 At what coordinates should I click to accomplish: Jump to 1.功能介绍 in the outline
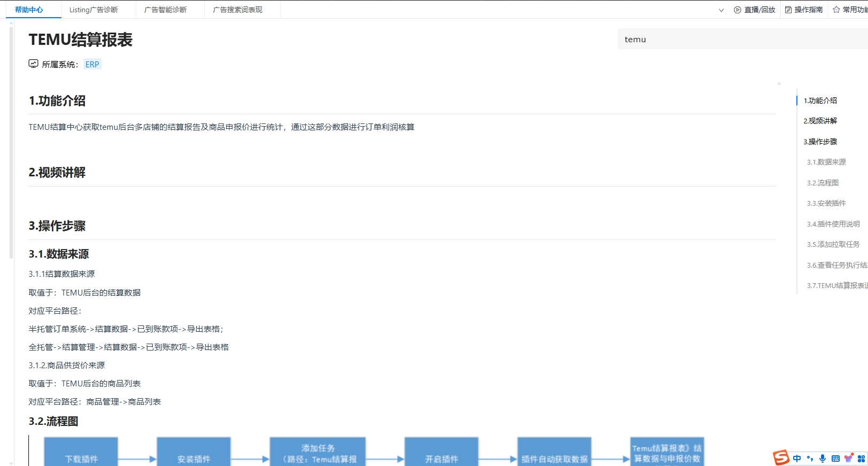pos(820,100)
